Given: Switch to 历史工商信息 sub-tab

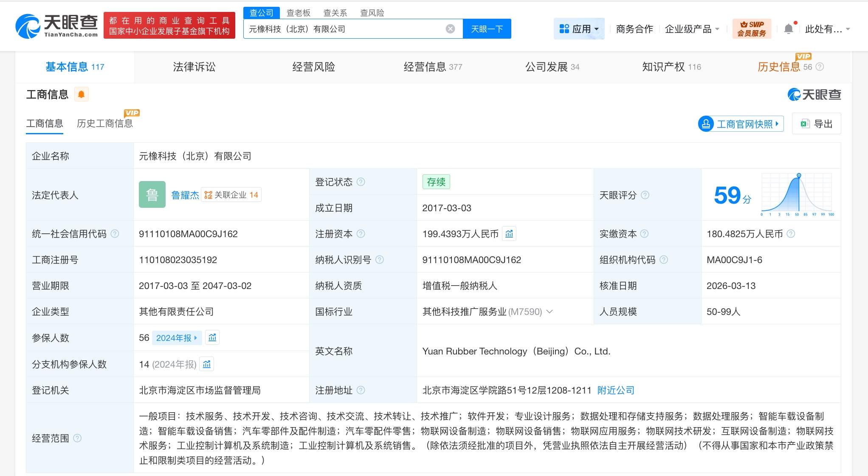Looking at the screenshot, I should point(104,123).
